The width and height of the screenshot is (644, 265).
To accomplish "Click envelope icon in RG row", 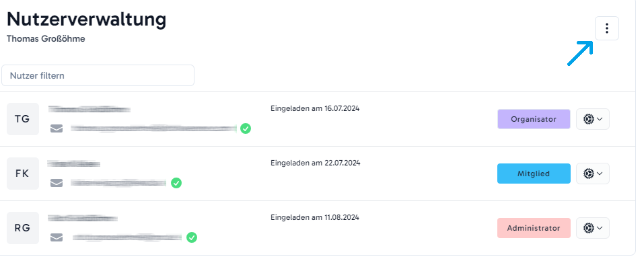I will pyautogui.click(x=57, y=237).
